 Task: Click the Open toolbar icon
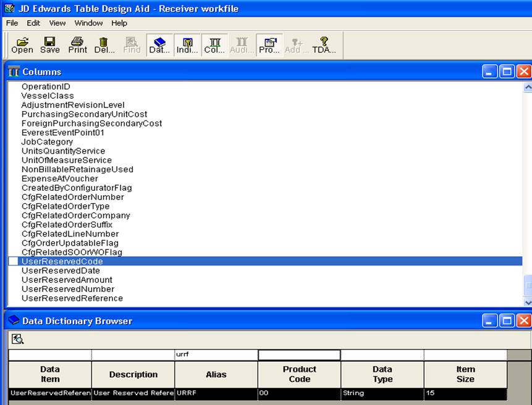coord(22,45)
